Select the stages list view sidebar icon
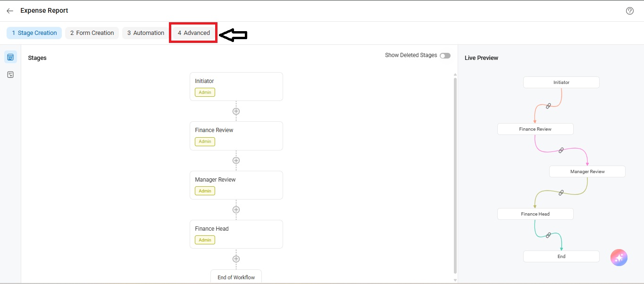Screen dimensions: 644x284 pyautogui.click(x=10, y=57)
